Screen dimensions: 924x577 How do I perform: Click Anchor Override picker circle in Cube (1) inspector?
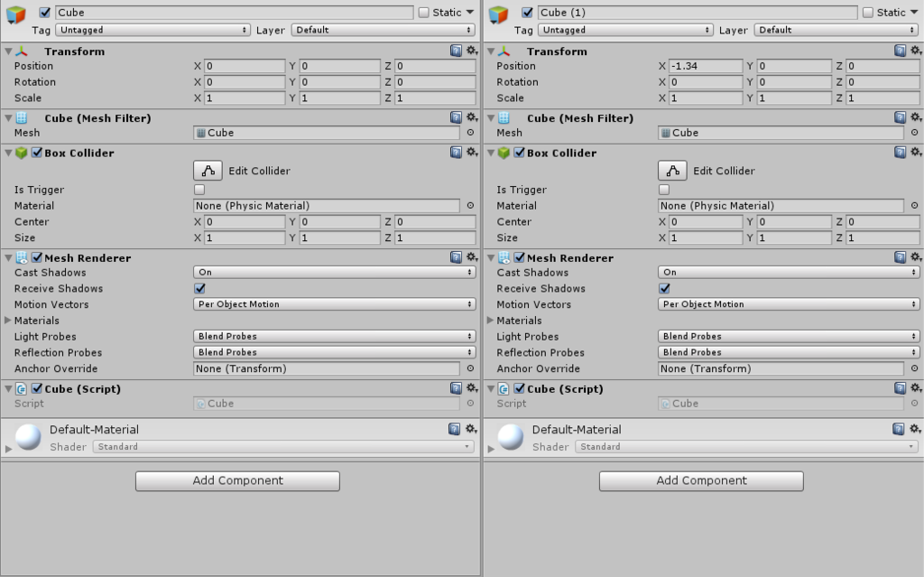tap(914, 368)
